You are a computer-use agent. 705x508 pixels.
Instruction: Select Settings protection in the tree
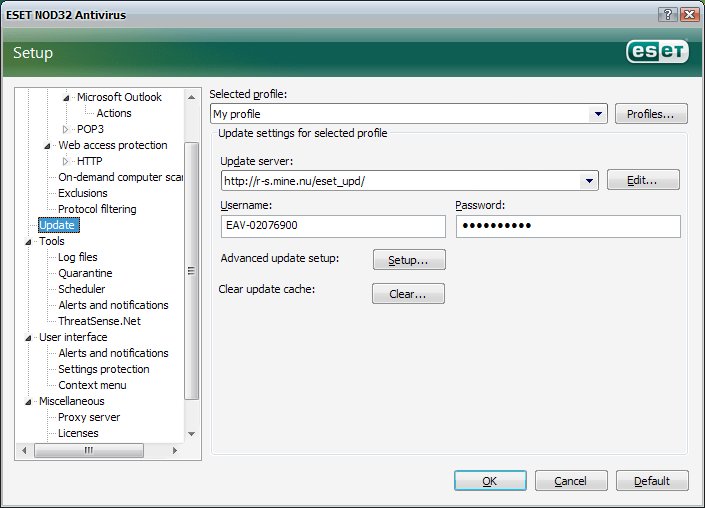[x=104, y=369]
